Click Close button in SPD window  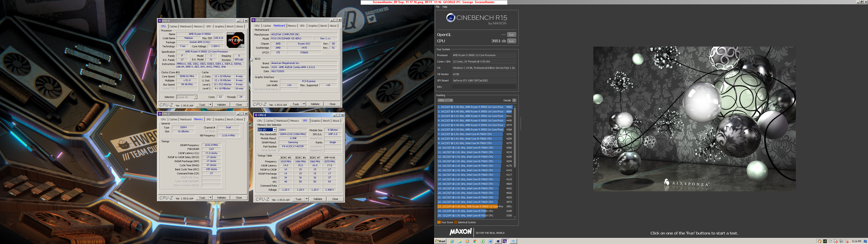(x=335, y=199)
